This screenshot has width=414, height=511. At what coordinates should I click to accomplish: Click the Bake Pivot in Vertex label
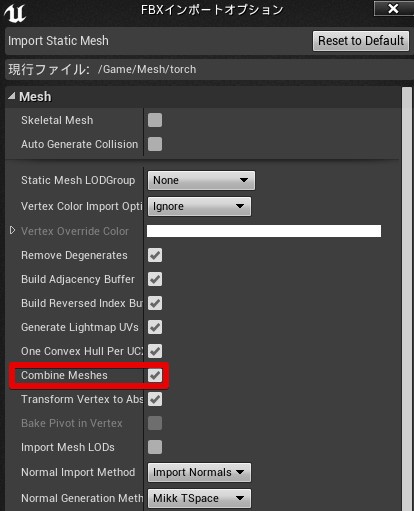72,423
